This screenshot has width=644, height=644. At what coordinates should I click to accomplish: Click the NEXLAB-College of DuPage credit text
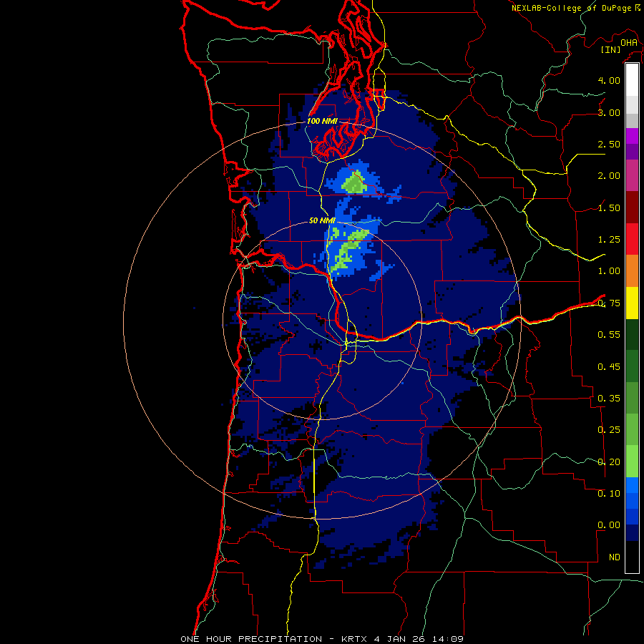(x=571, y=8)
